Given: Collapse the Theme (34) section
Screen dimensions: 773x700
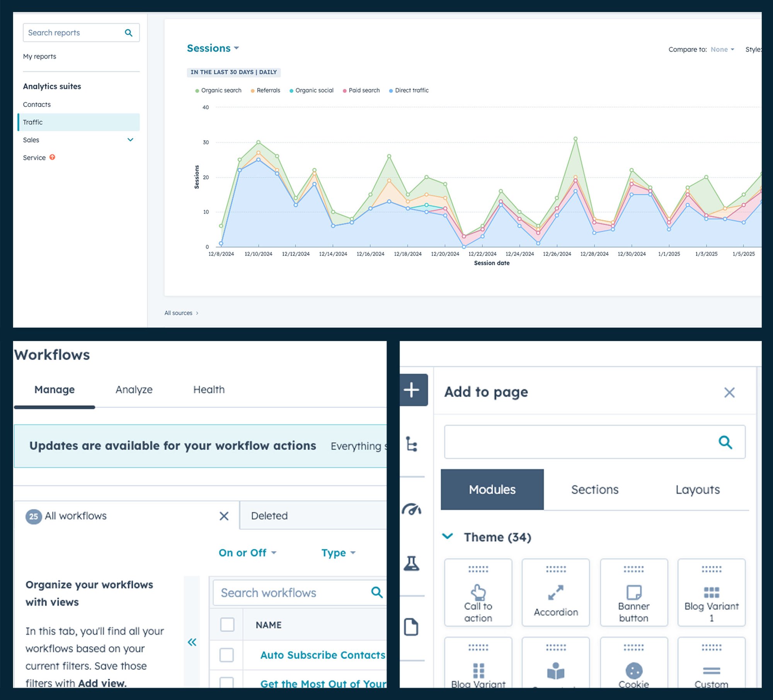Looking at the screenshot, I should click(x=448, y=536).
